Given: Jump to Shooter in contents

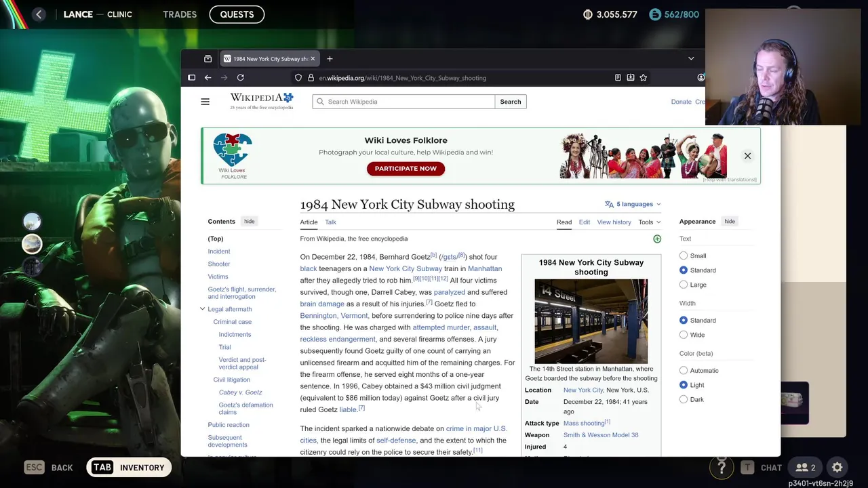Looking at the screenshot, I should pos(219,264).
